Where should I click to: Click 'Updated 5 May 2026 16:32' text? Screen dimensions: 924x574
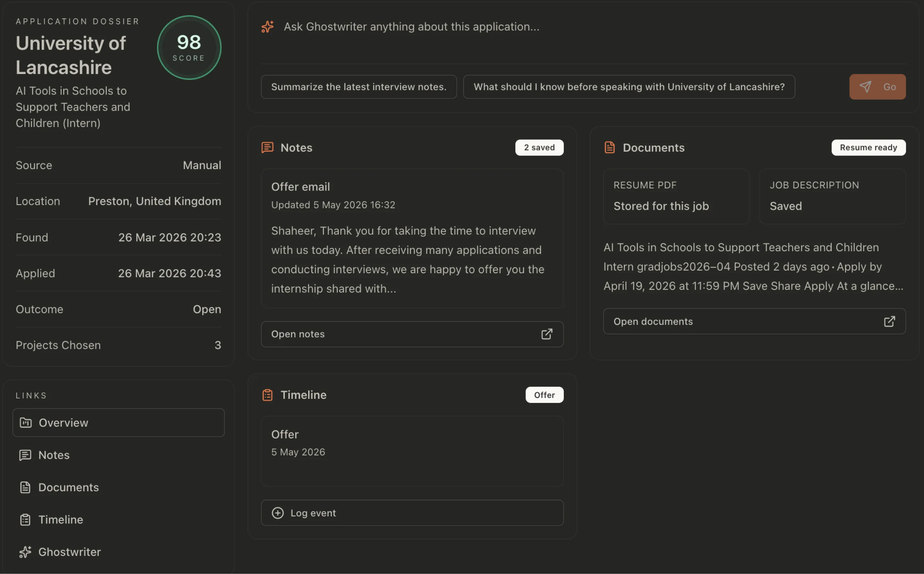[x=333, y=205]
